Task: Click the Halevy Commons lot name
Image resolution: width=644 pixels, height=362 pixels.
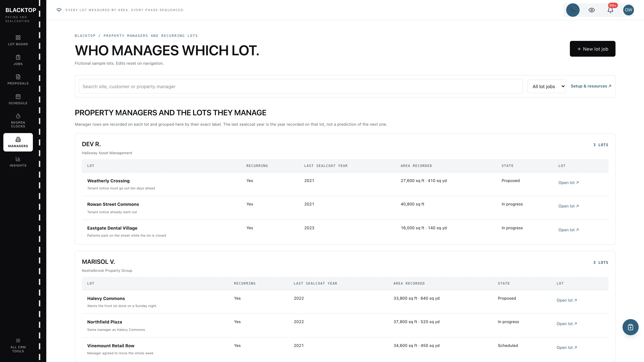Action: [x=106, y=298]
